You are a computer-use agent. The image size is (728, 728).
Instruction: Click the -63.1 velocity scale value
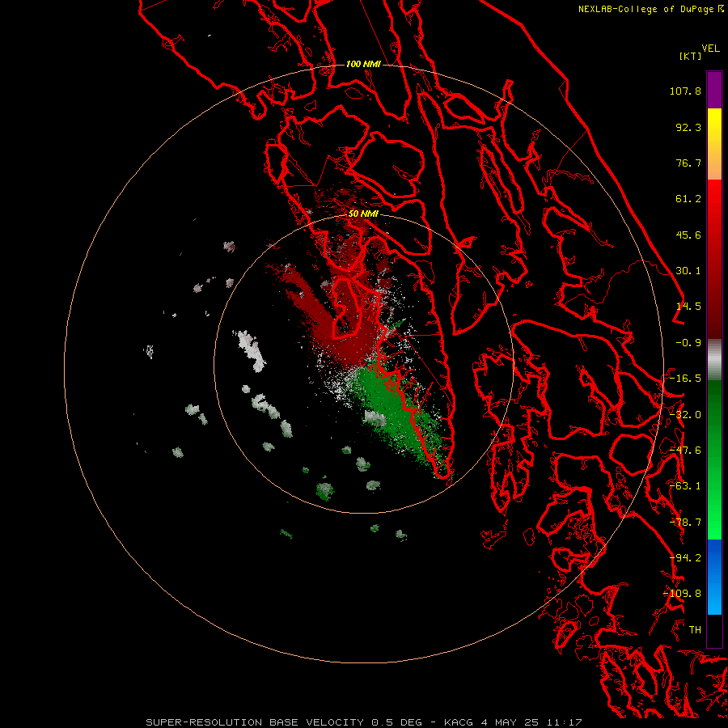[x=685, y=486]
